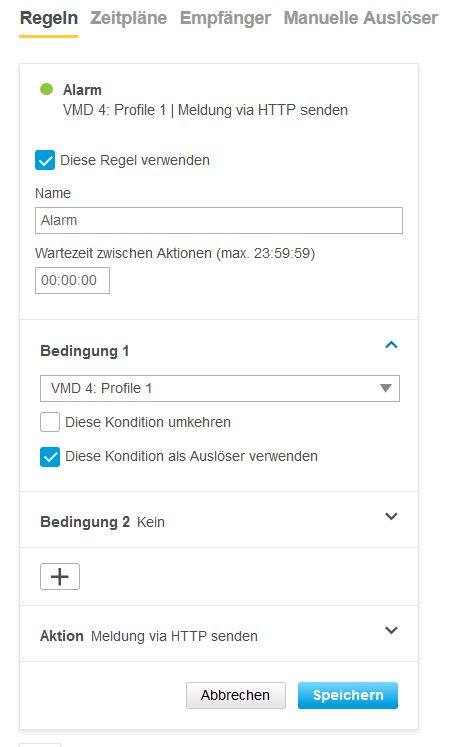Go to Manuelle Auslöser tab
The image size is (457, 747).
tap(361, 18)
